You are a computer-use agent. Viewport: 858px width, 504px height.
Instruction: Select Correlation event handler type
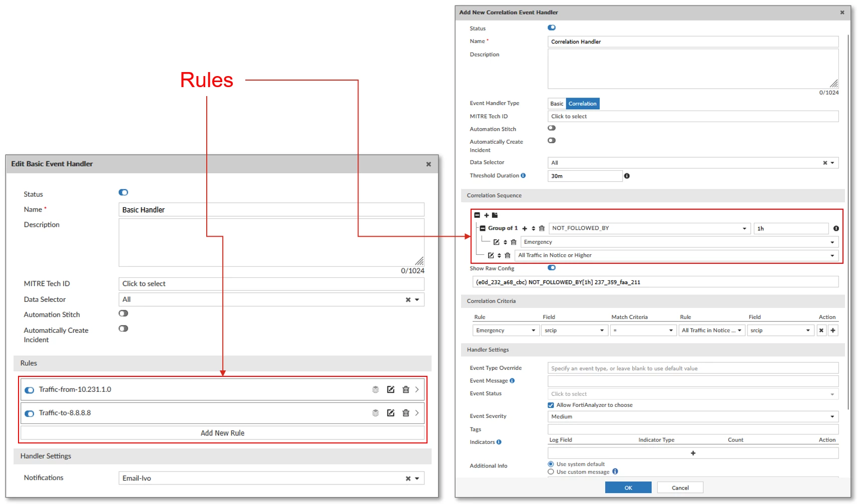[582, 104]
